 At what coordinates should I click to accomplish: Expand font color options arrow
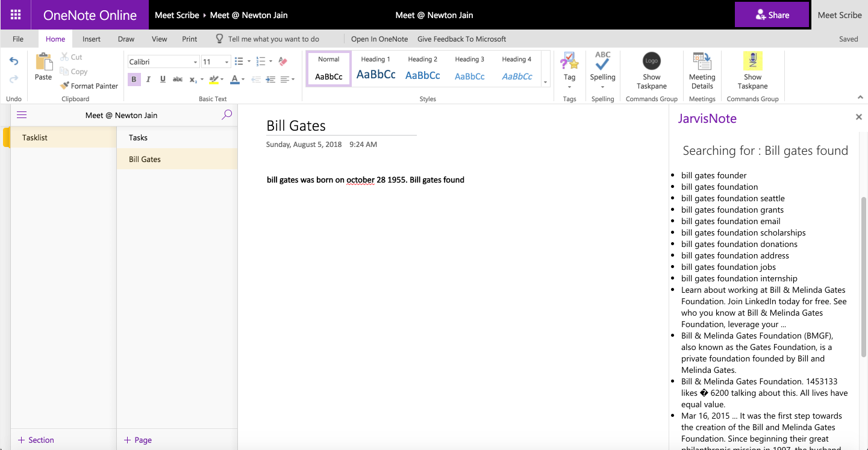point(243,79)
